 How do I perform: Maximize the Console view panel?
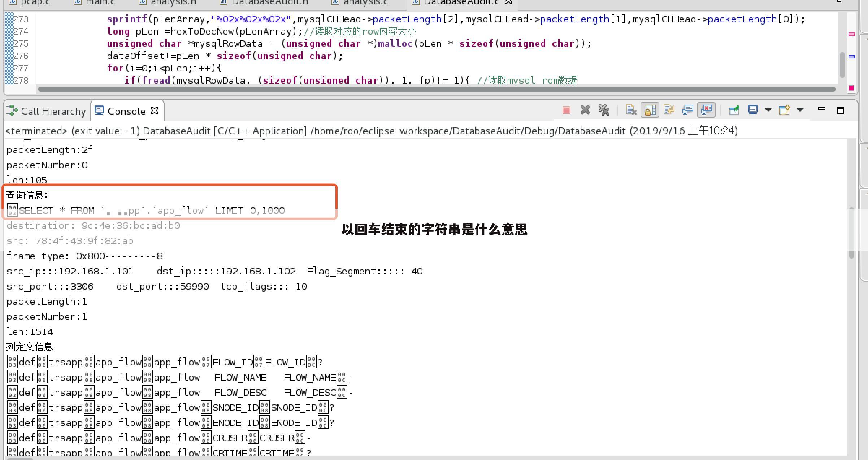coord(841,110)
